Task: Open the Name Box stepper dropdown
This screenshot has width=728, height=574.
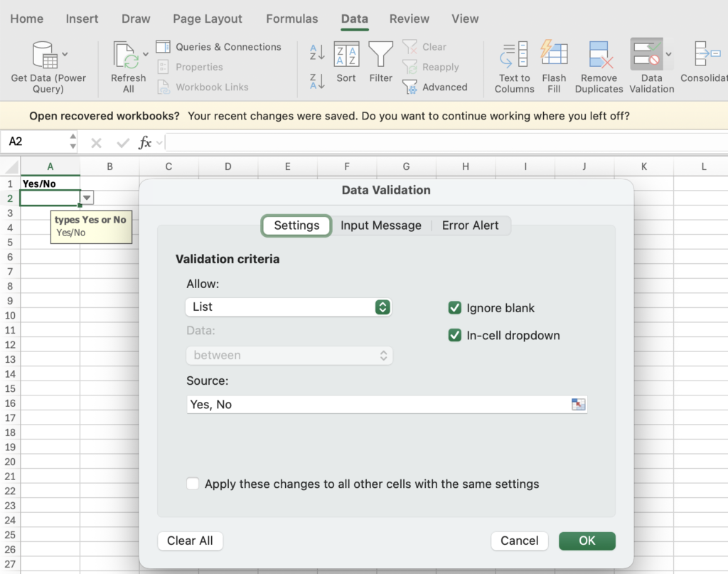Action: [72, 142]
